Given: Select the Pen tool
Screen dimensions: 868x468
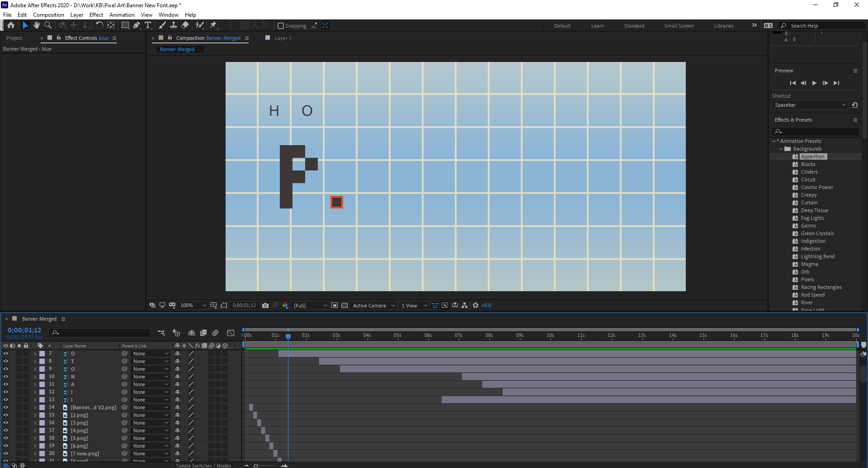Looking at the screenshot, I should [137, 25].
